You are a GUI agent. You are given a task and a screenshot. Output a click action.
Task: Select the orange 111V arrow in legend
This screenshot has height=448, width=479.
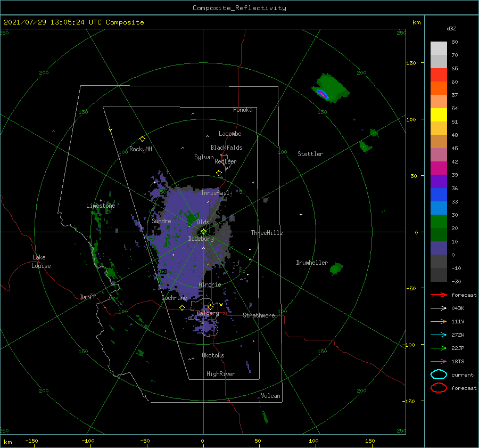439,321
